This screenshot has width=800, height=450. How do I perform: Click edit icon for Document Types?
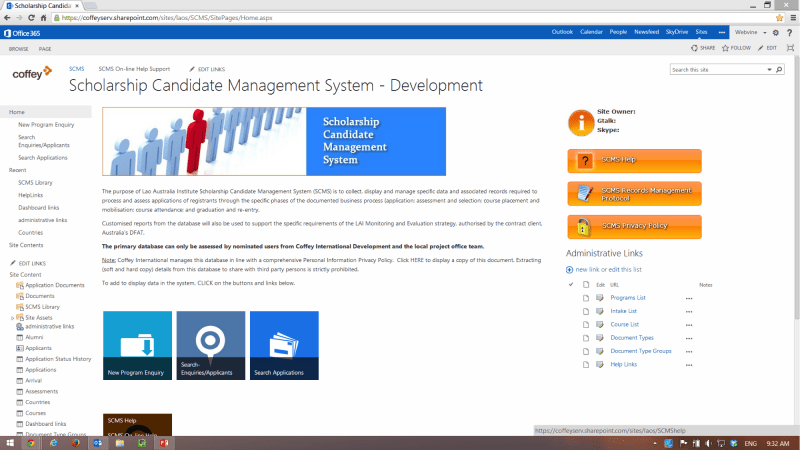coord(599,337)
